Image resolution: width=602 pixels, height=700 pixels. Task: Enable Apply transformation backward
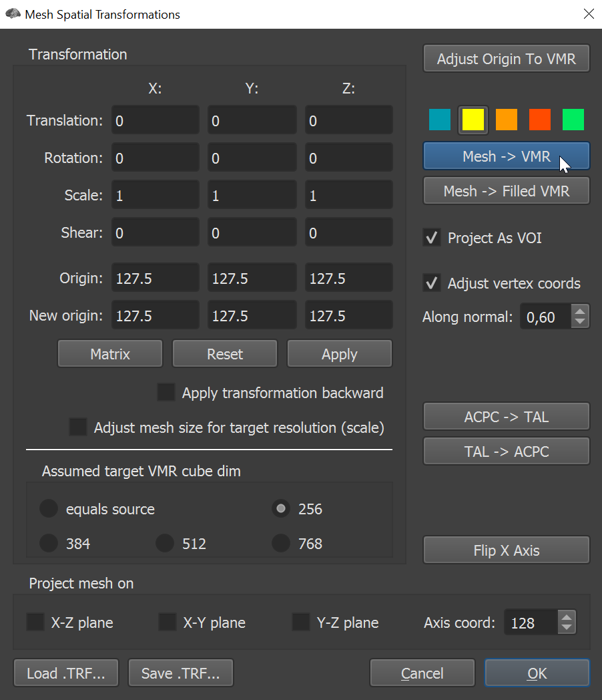[166, 392]
